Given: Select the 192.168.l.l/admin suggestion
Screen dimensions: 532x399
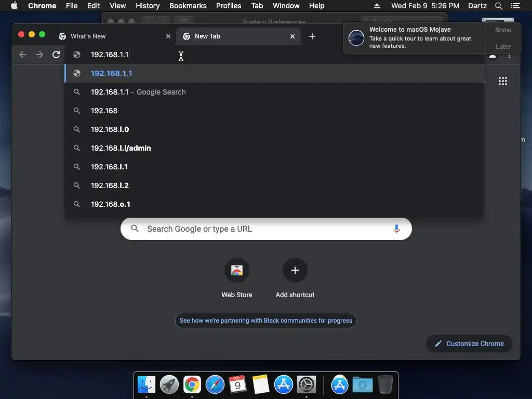Looking at the screenshot, I should tap(274, 148).
